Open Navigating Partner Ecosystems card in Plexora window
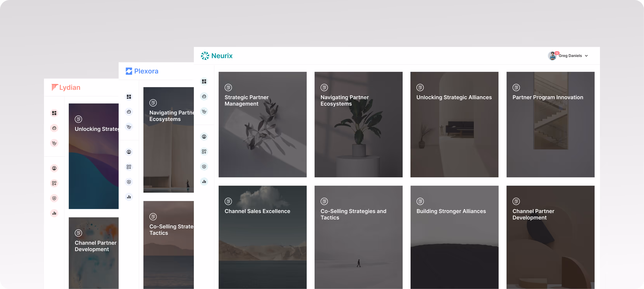The image size is (644, 289). (x=168, y=140)
